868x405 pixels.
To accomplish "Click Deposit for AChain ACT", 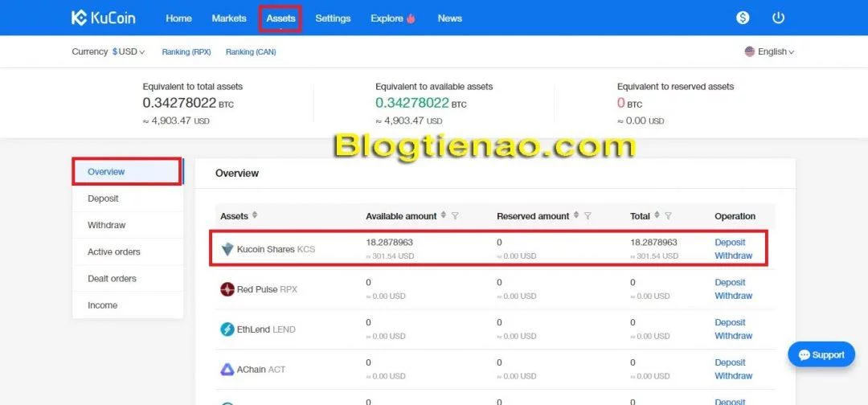I will tap(730, 362).
